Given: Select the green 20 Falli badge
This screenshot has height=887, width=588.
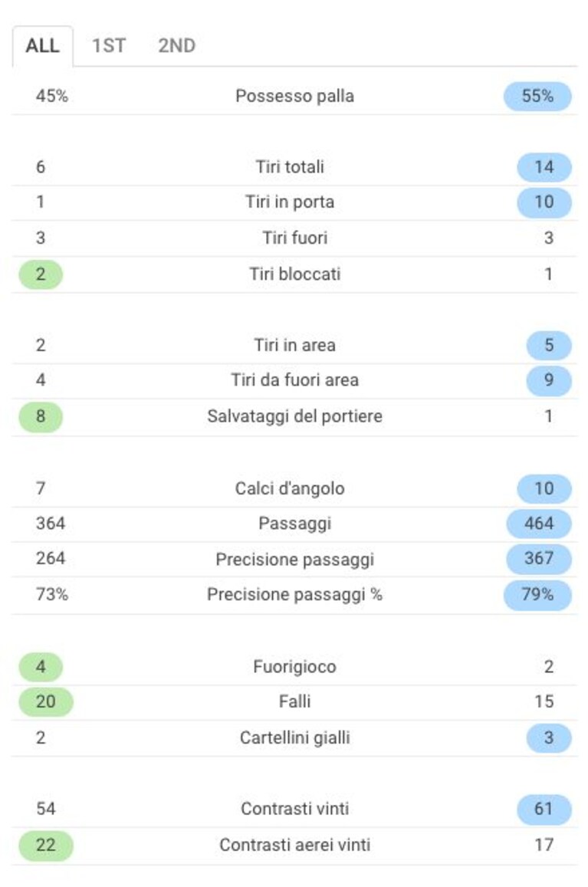Looking at the screenshot, I should 46,702.
